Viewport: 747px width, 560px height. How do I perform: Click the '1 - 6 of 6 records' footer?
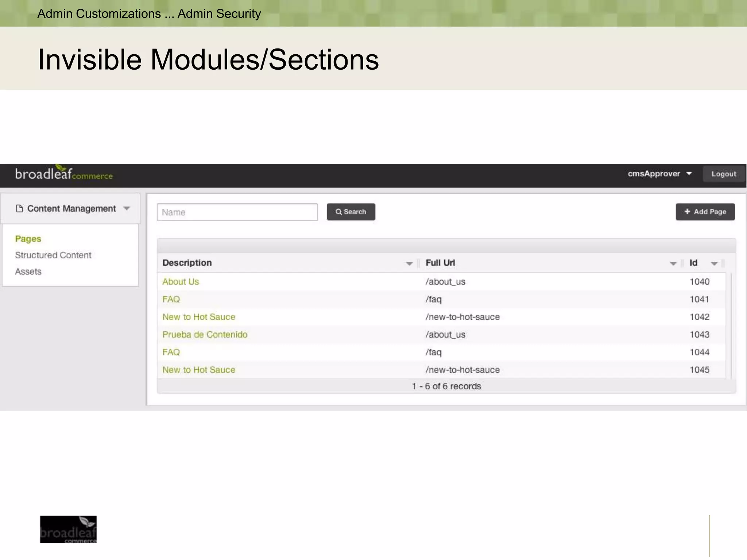[446, 386]
